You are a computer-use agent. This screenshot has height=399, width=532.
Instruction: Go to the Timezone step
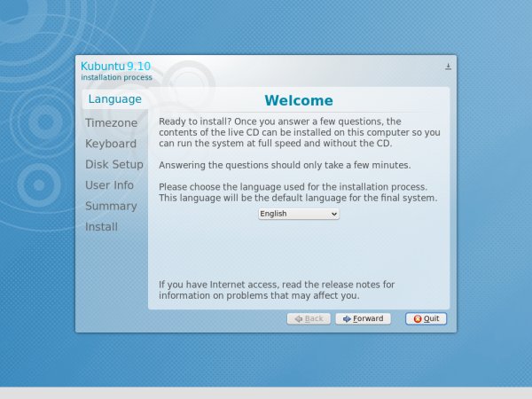pos(111,123)
